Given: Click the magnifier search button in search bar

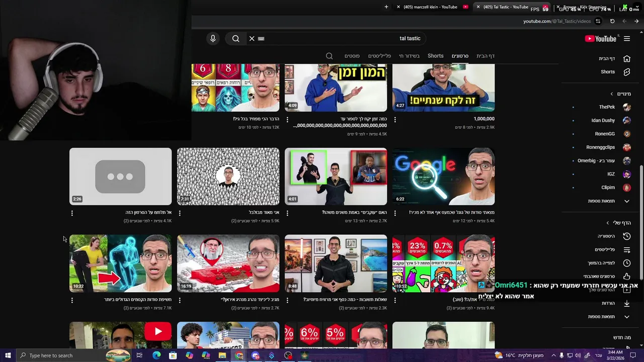Looking at the screenshot, I should pos(235,39).
